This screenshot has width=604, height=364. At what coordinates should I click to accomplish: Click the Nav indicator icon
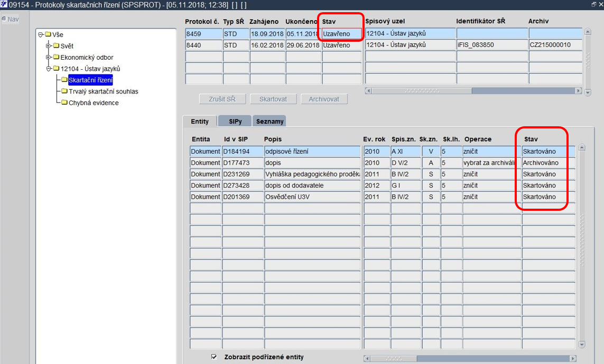4,18
